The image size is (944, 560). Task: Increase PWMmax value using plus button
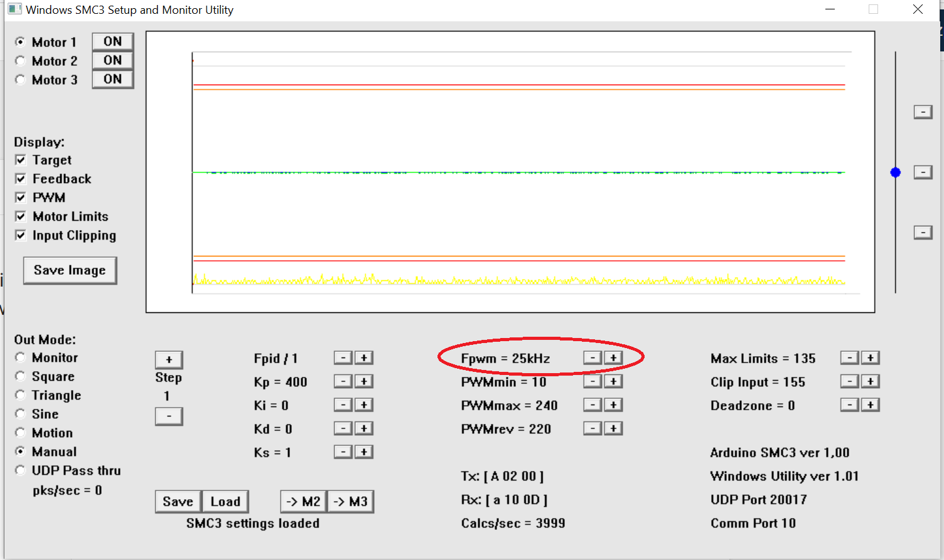613,405
